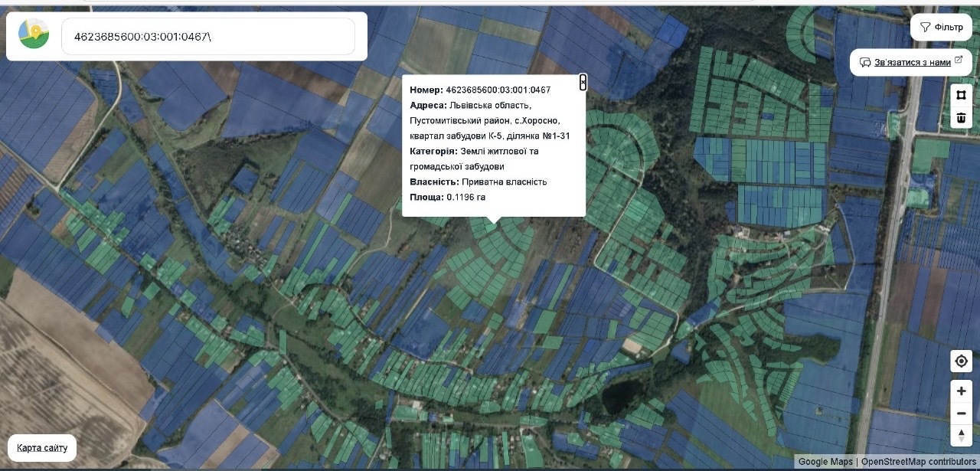Click the OpenStreetMap contributors attribution link

[919, 462]
